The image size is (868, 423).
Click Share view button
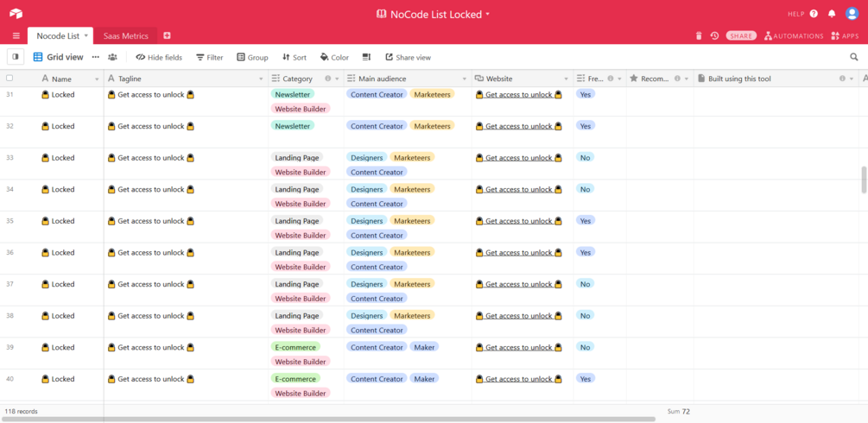point(408,57)
